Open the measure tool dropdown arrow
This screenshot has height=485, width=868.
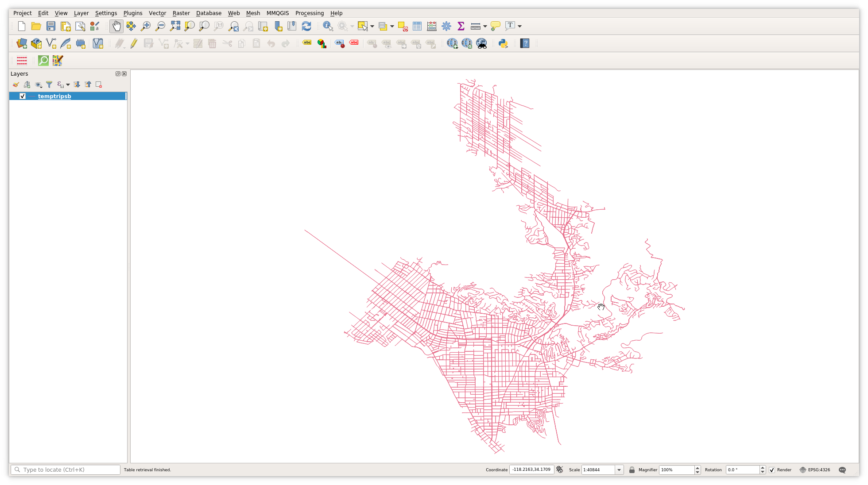coord(485,26)
